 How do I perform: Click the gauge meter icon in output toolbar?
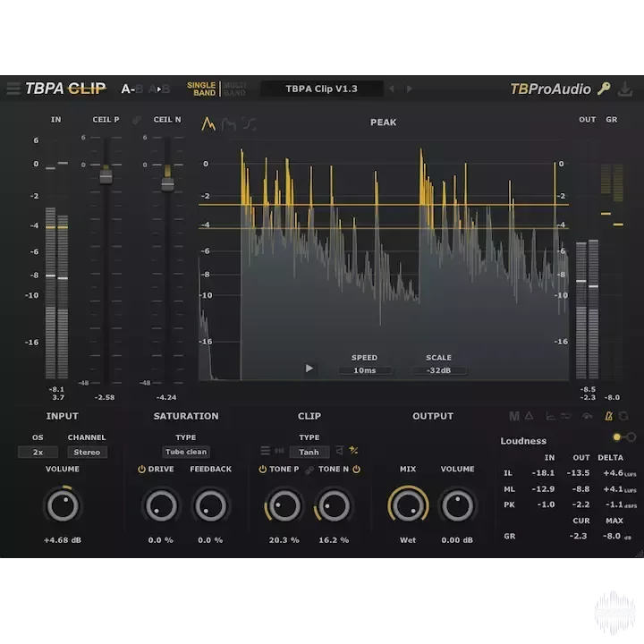point(587,416)
